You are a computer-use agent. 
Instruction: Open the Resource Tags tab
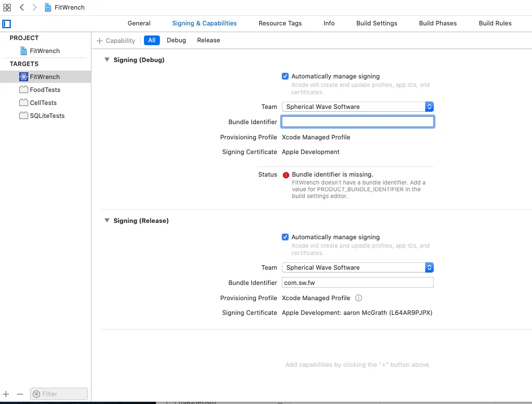tap(280, 23)
